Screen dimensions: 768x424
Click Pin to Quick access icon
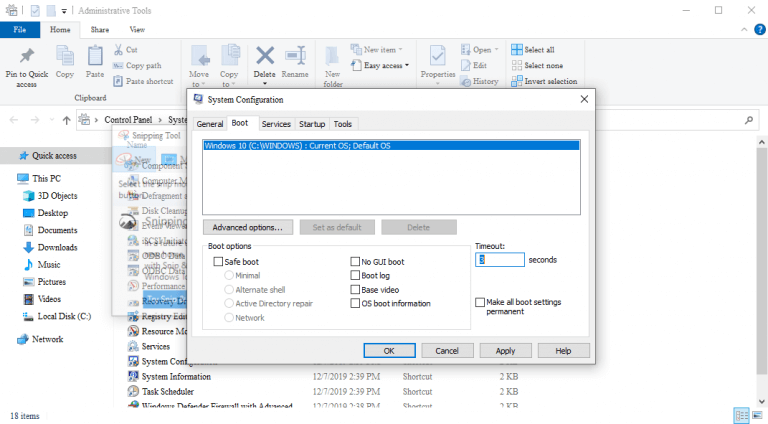click(27, 56)
